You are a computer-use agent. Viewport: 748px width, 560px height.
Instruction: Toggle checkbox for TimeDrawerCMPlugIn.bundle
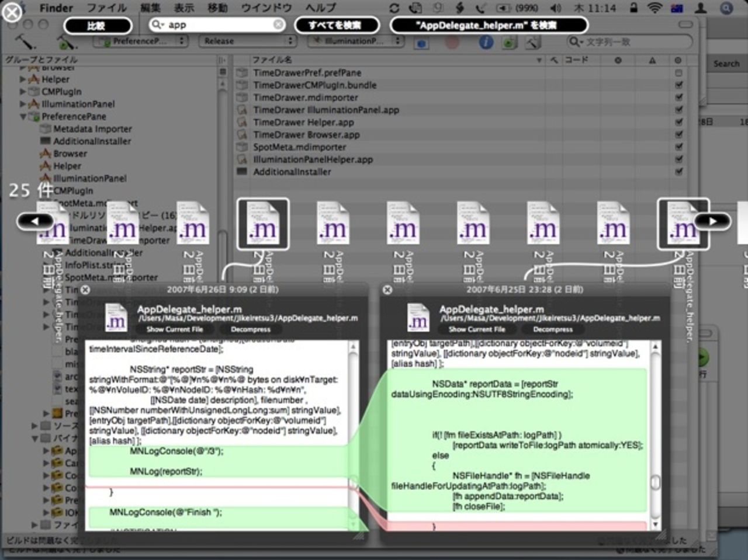pyautogui.click(x=678, y=85)
